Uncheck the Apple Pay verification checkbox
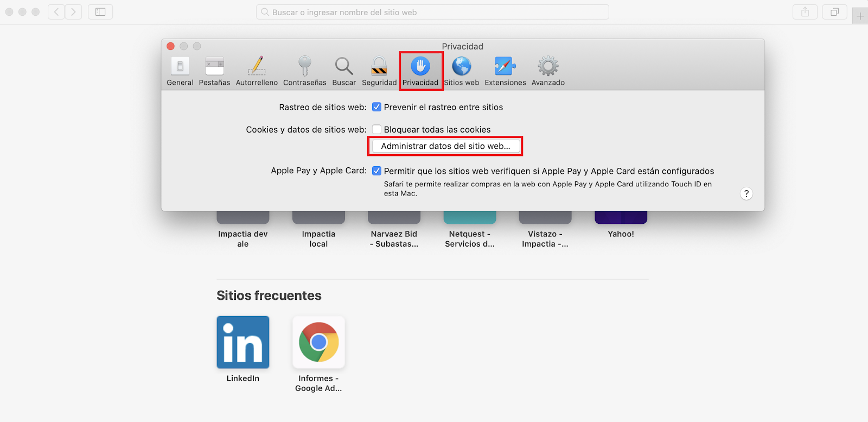The image size is (868, 422). (x=376, y=171)
